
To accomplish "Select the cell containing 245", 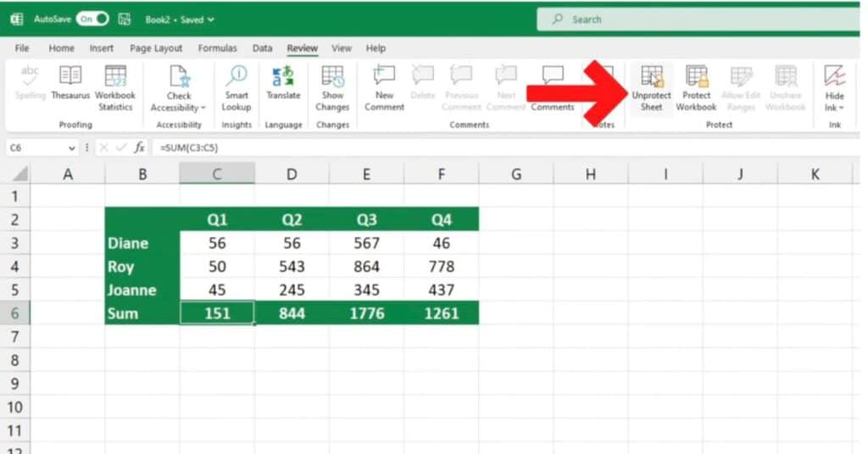I will 292,291.
